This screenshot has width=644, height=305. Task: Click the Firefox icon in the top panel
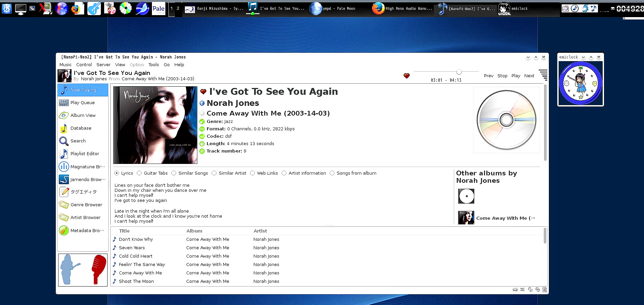point(77,9)
